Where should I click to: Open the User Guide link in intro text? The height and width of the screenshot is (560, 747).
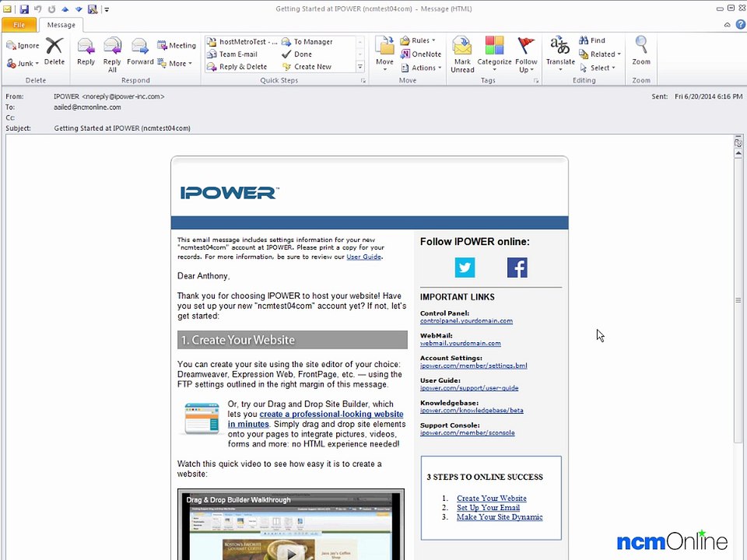point(363,257)
